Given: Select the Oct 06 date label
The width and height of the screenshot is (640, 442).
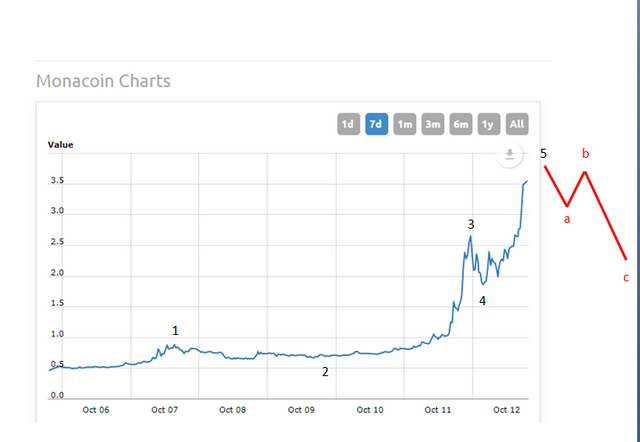Looking at the screenshot, I should [x=95, y=409].
